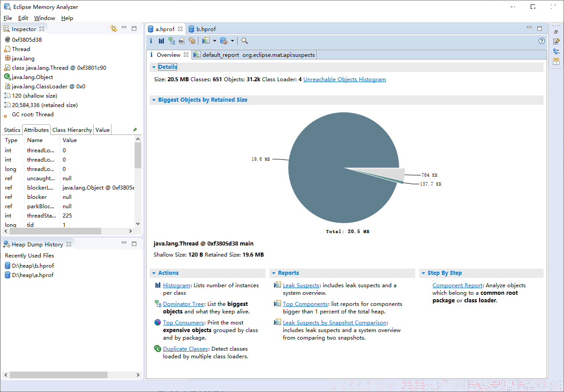Click the Leak Suspects report icon
The image size is (564, 392).
point(278,285)
